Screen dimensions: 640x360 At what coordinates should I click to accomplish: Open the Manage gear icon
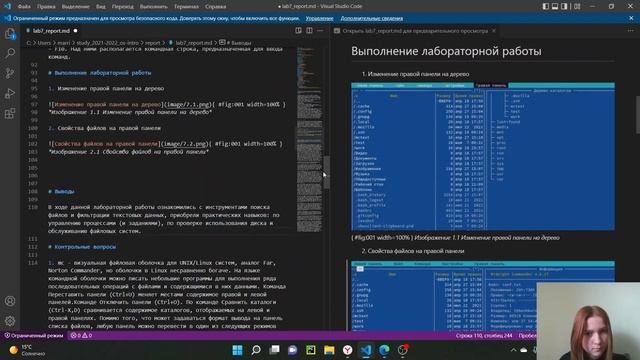pyautogui.click(x=10, y=321)
